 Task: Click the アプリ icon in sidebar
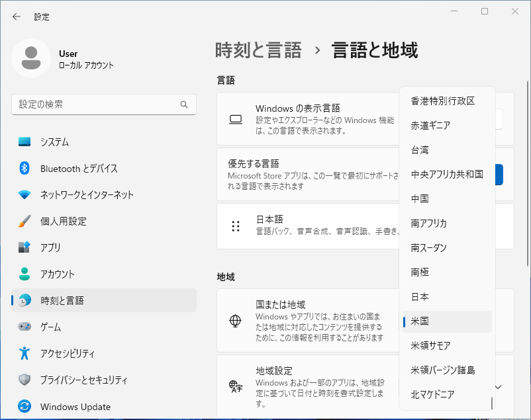(x=24, y=247)
